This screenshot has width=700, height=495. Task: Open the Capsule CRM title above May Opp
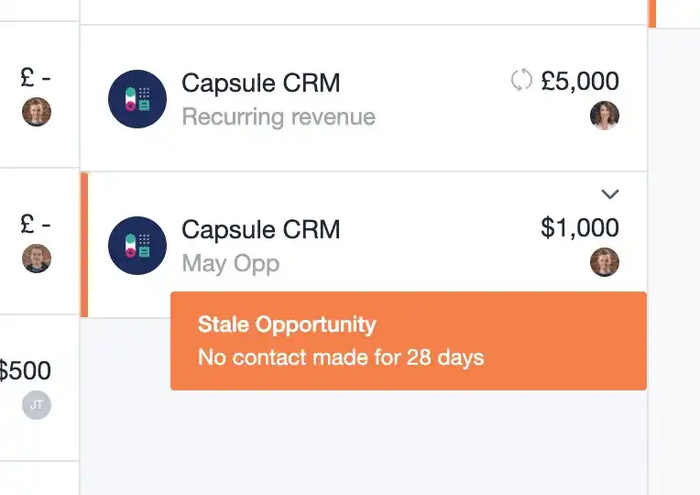coord(261,229)
